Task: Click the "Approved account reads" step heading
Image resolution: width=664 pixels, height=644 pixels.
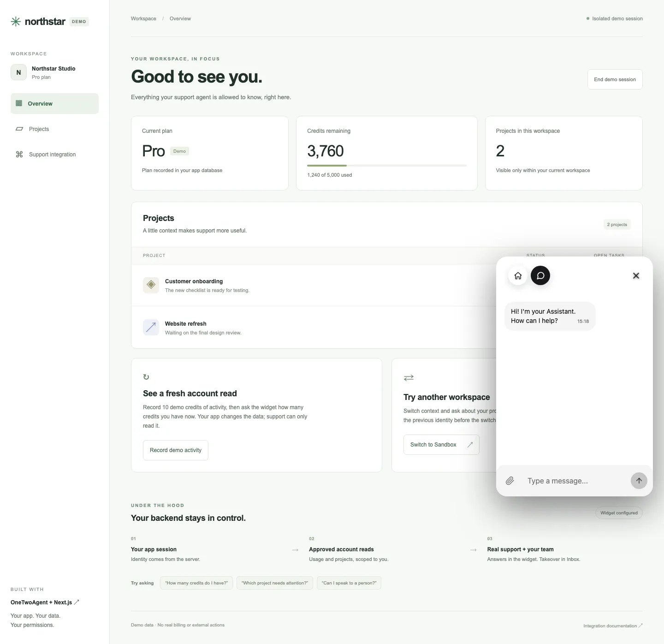Action: pyautogui.click(x=341, y=549)
